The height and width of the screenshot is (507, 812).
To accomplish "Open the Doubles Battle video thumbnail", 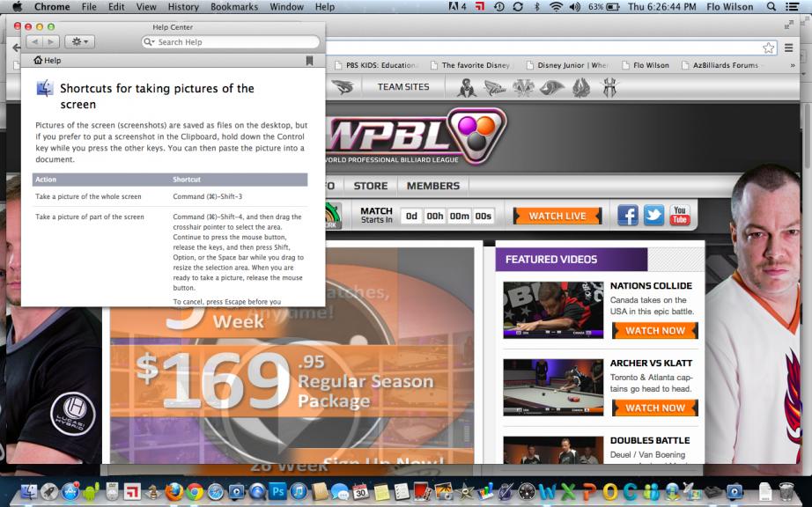I will click(553, 450).
